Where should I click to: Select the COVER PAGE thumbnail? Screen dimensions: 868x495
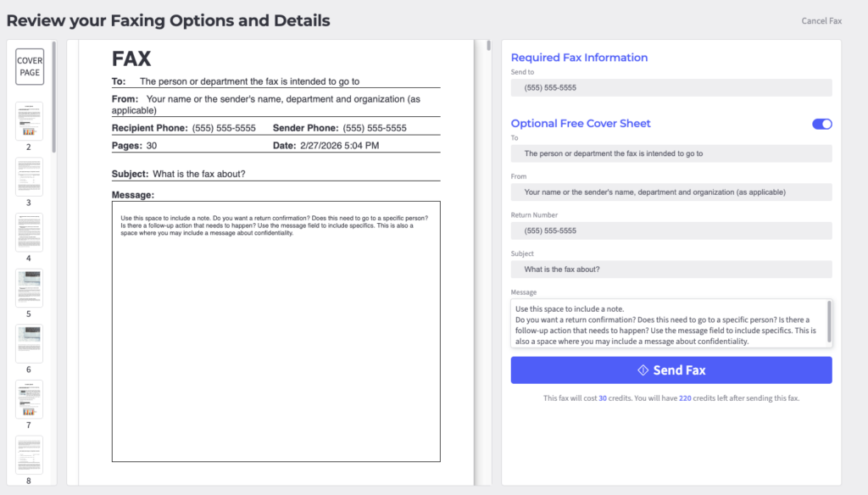point(29,65)
